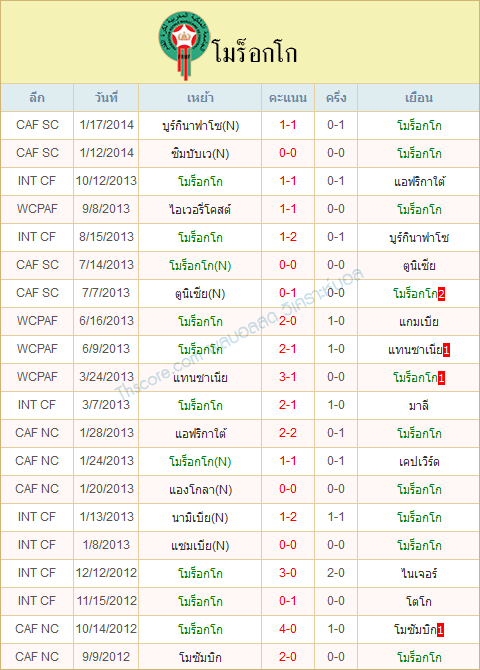
Task: Open home team โมร็อกโก(N) on 7/14/2013
Action: [200, 266]
